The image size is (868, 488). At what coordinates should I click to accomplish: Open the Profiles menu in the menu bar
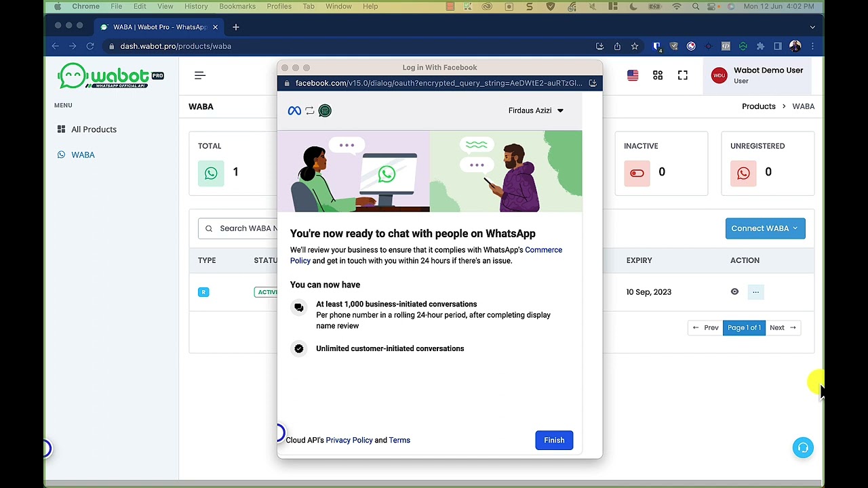(x=279, y=6)
